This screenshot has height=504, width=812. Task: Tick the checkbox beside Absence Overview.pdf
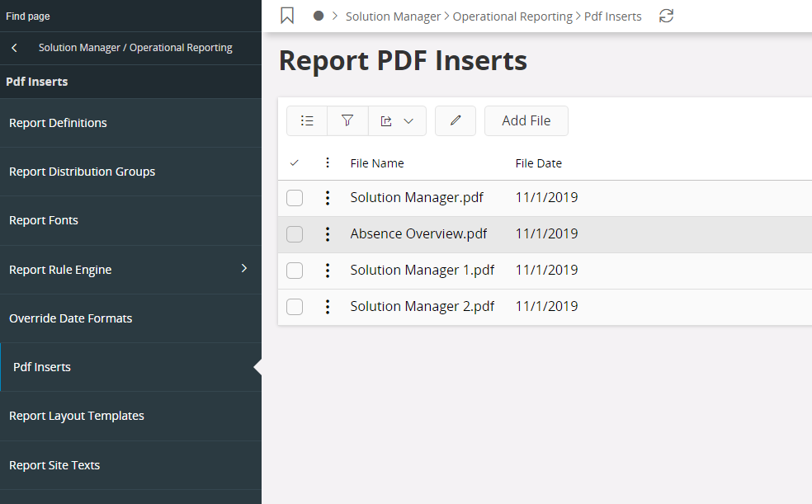(x=295, y=234)
